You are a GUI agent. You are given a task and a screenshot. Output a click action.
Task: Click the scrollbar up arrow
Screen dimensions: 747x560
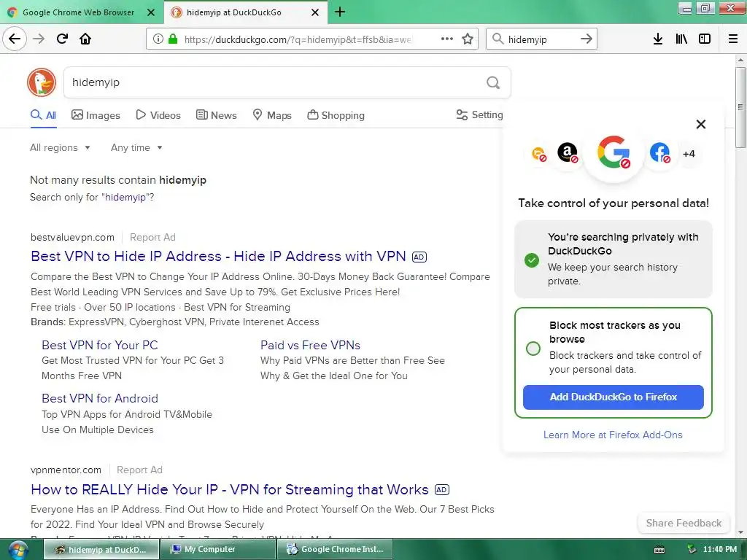pos(740,60)
